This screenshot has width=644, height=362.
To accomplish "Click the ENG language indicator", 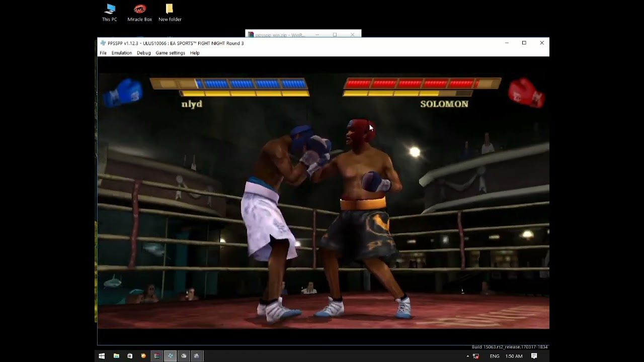I will (x=495, y=356).
